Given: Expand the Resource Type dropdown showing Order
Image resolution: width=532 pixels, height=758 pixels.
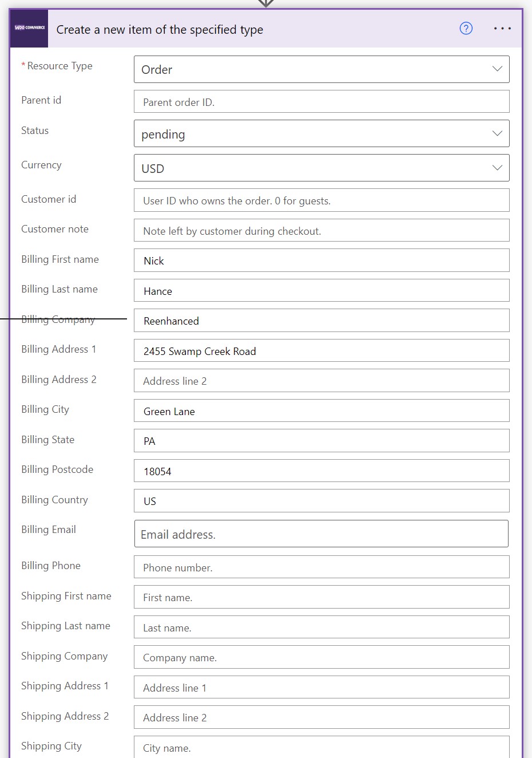Looking at the screenshot, I should click(x=321, y=69).
